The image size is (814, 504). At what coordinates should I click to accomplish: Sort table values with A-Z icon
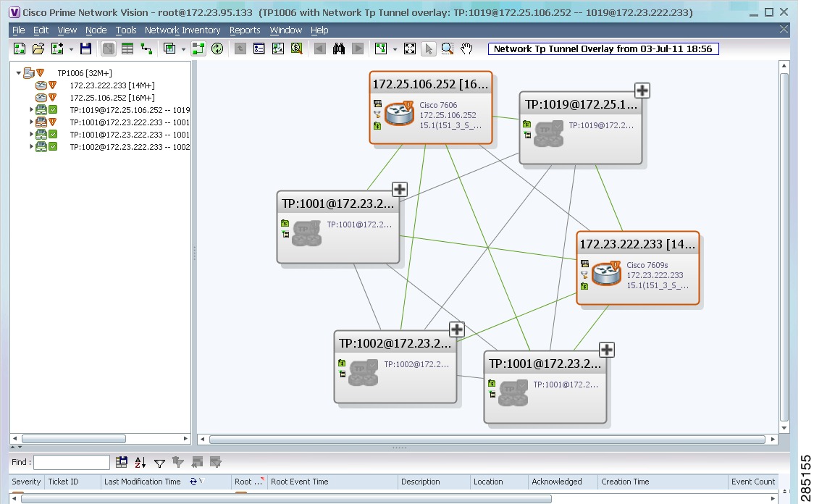pyautogui.click(x=140, y=462)
